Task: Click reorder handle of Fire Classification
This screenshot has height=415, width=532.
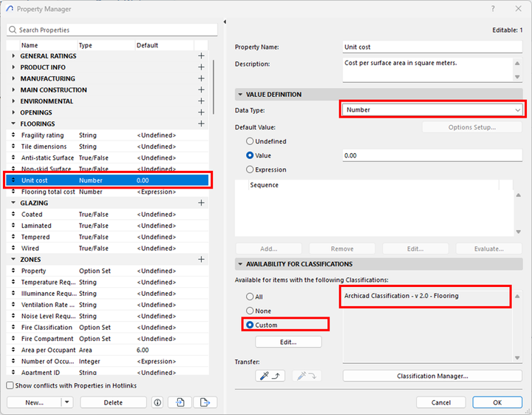Action: point(13,328)
